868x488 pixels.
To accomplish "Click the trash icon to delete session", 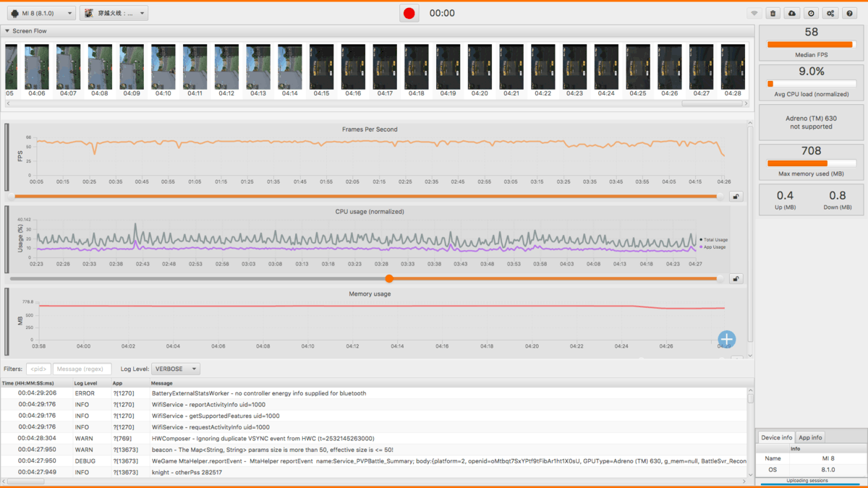I will (x=773, y=14).
